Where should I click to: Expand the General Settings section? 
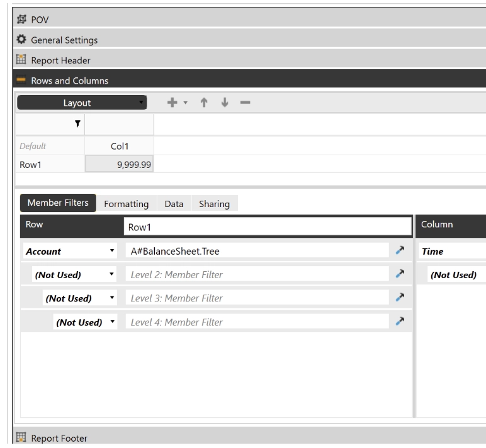63,40
